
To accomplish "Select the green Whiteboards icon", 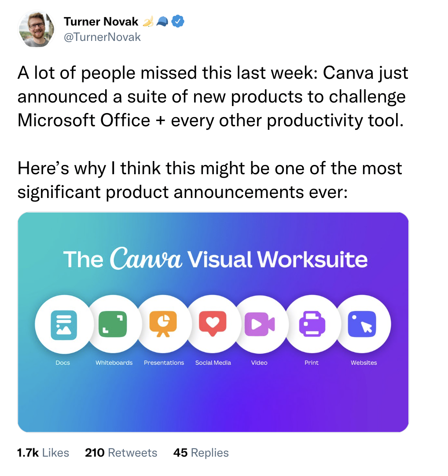I will (x=113, y=324).
